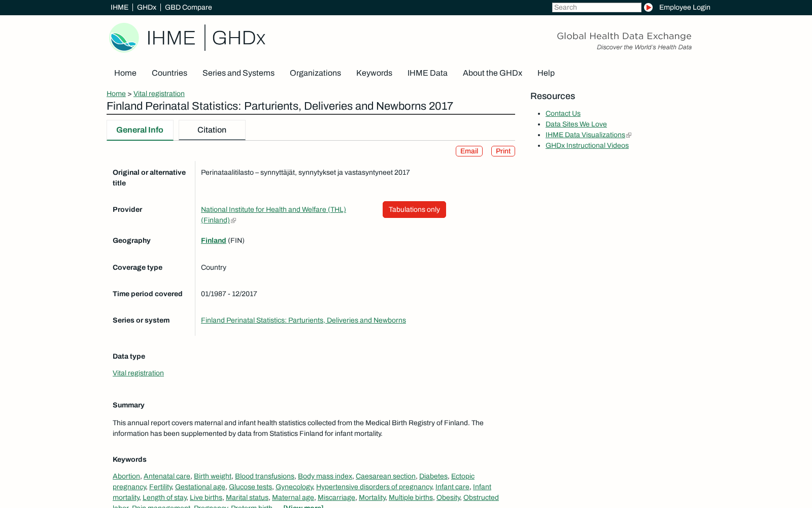Open IHME Data Visualizations link
This screenshot has width=812, height=508.
coord(585,135)
